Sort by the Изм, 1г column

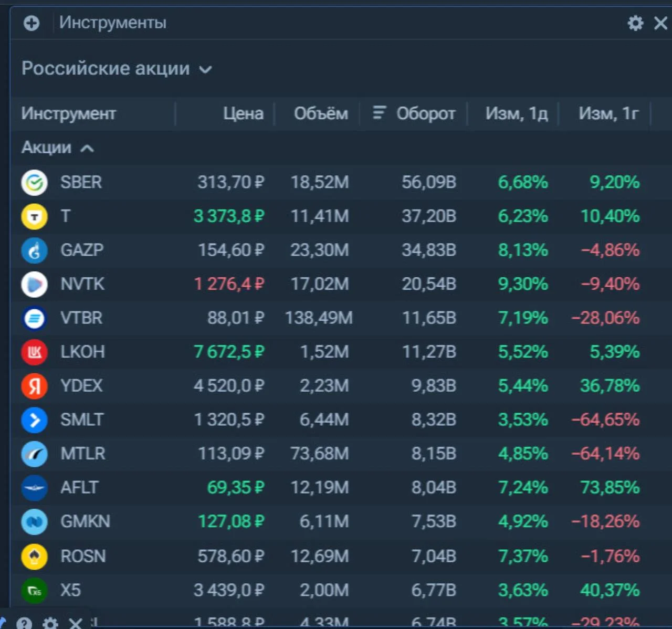[609, 113]
